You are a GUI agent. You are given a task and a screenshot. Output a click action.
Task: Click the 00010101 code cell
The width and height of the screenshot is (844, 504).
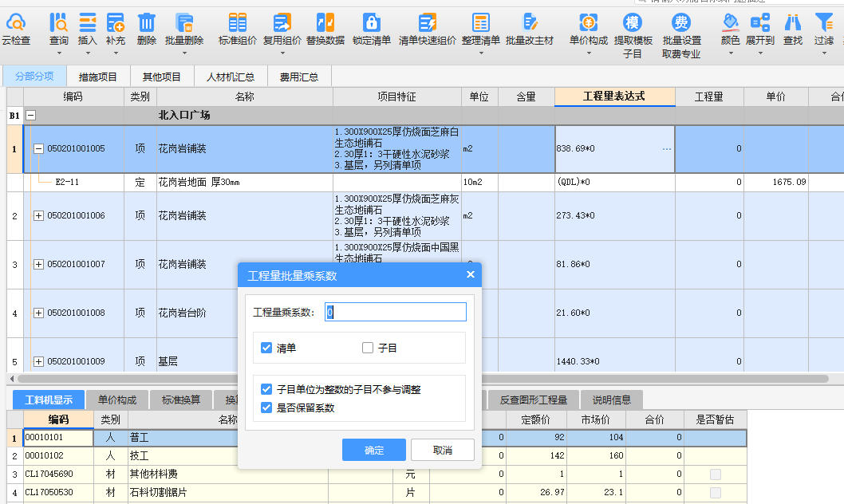point(59,437)
